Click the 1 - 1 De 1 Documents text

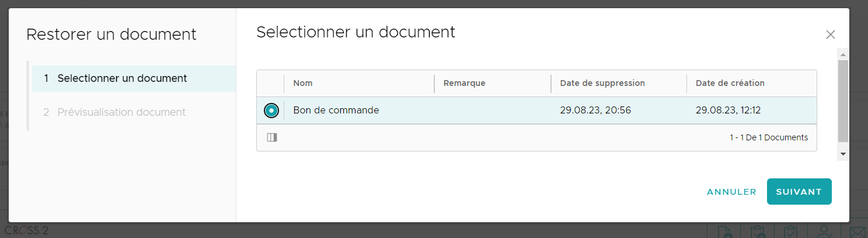(769, 137)
